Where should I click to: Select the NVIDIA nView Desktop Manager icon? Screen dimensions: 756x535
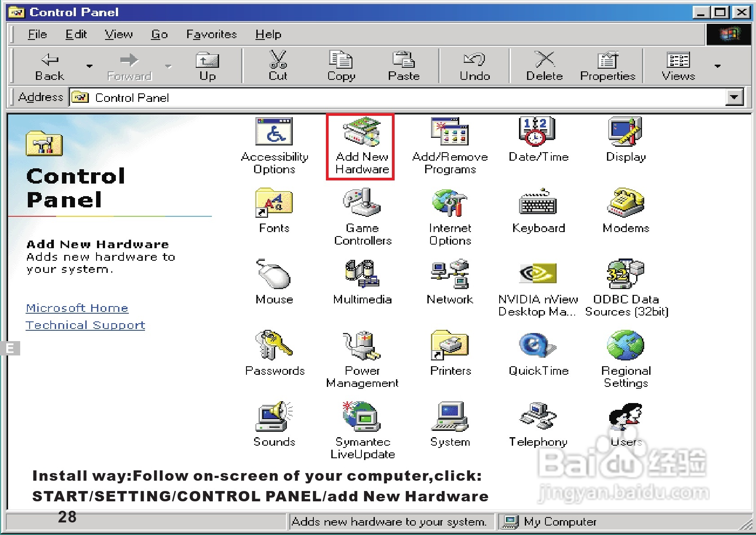(538, 273)
